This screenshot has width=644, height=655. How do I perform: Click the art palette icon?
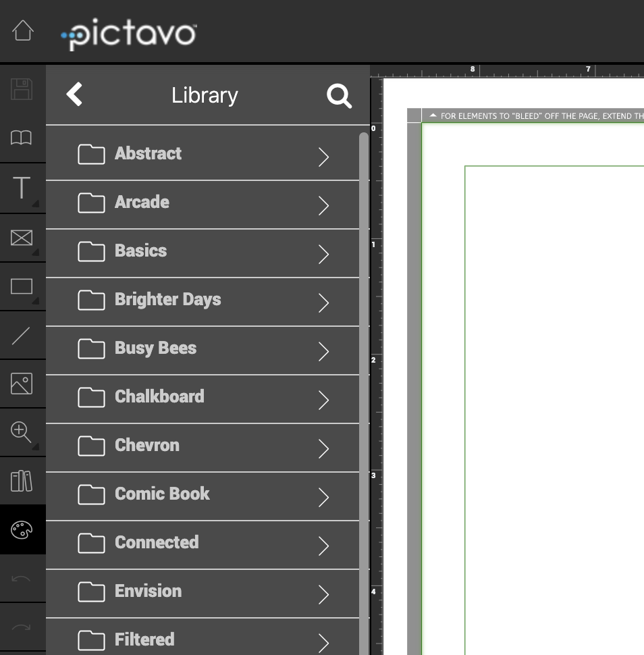pyautogui.click(x=22, y=530)
